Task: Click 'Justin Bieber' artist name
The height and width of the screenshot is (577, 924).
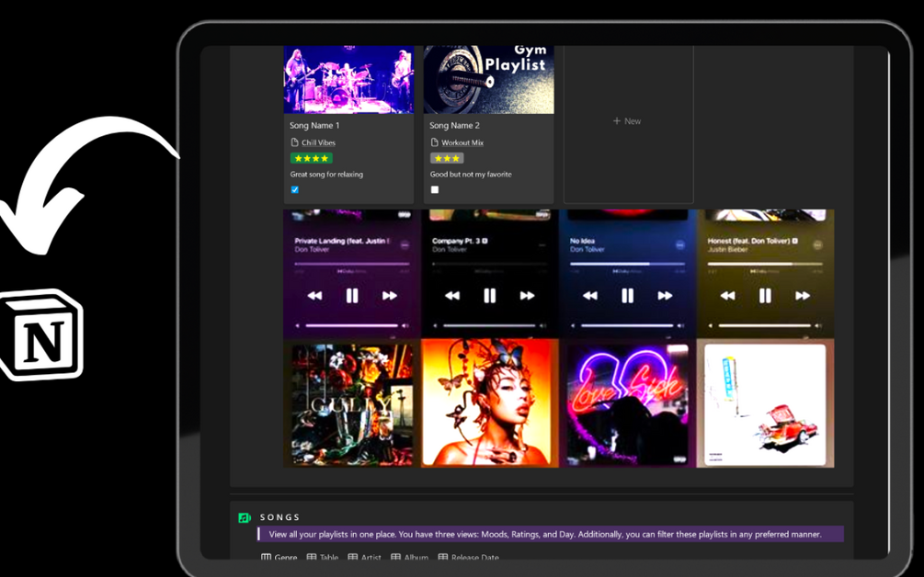Action: [x=728, y=250]
